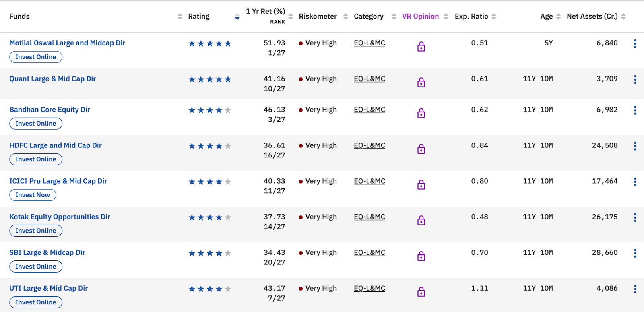The height and width of the screenshot is (312, 644).
Task: Click Invest Online under UTI Large & Mid Cap
Action: (x=36, y=302)
